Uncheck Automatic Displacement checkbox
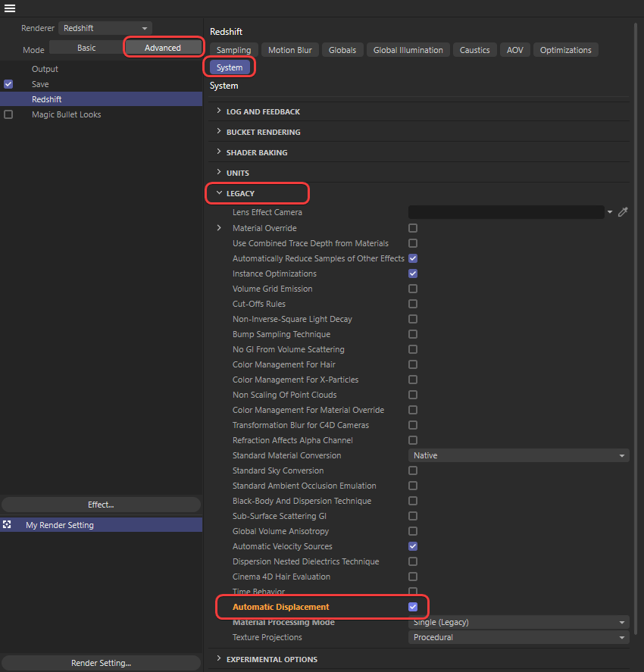Screen dimensions: 644x672 coord(413,607)
